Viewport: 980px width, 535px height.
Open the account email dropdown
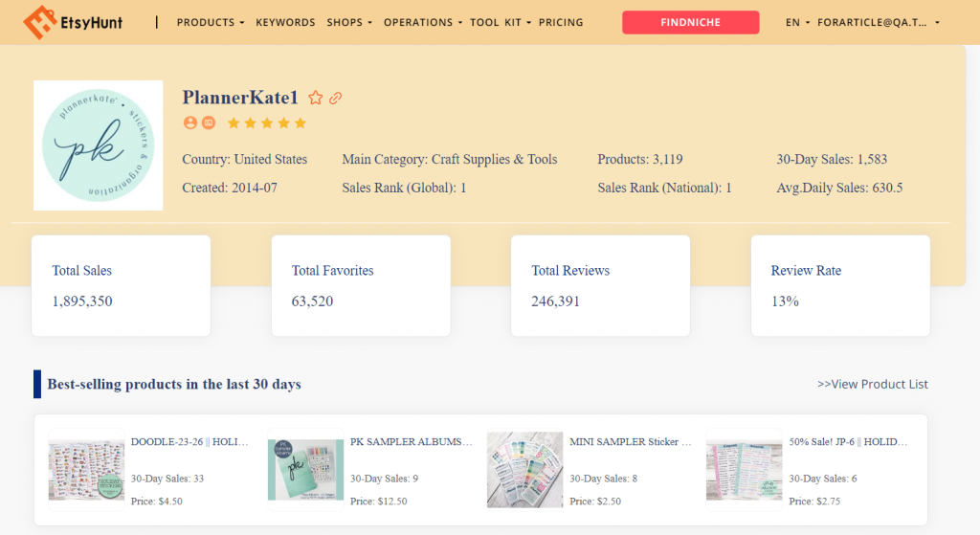879,22
